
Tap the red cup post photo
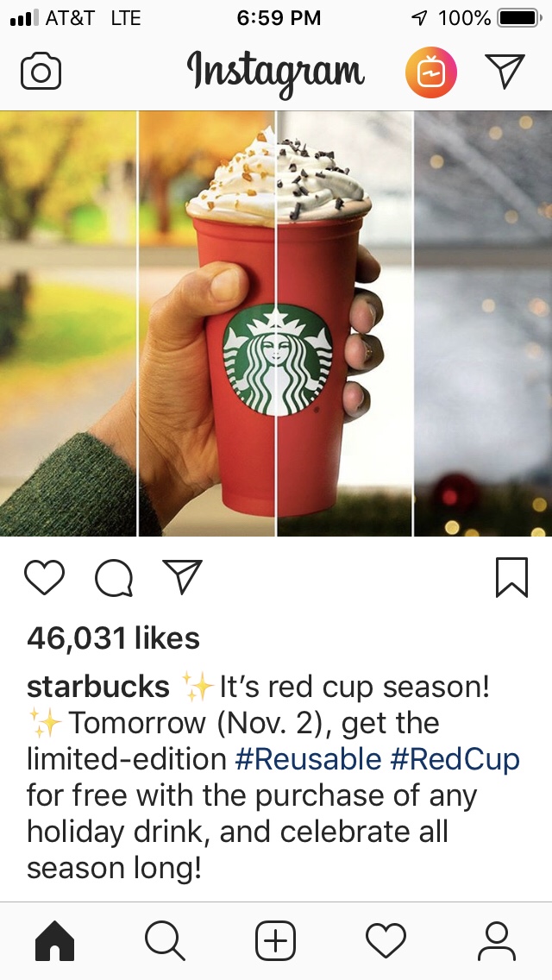276,324
